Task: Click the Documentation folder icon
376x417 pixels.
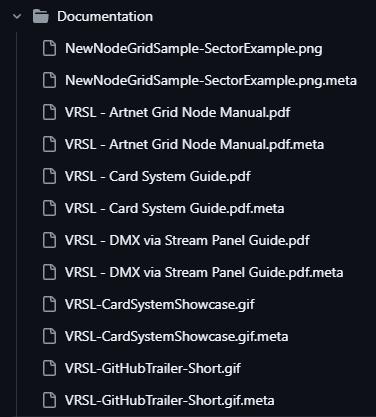Action: click(x=41, y=16)
